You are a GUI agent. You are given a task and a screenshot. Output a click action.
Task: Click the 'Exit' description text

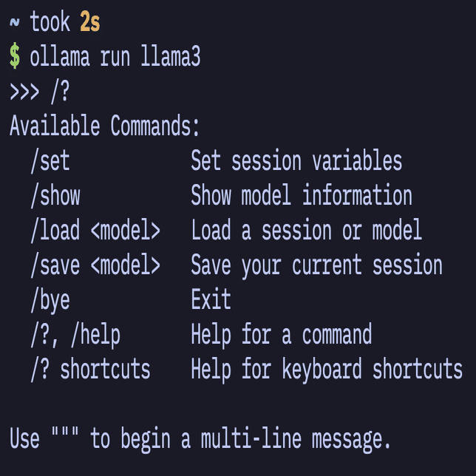tap(211, 300)
